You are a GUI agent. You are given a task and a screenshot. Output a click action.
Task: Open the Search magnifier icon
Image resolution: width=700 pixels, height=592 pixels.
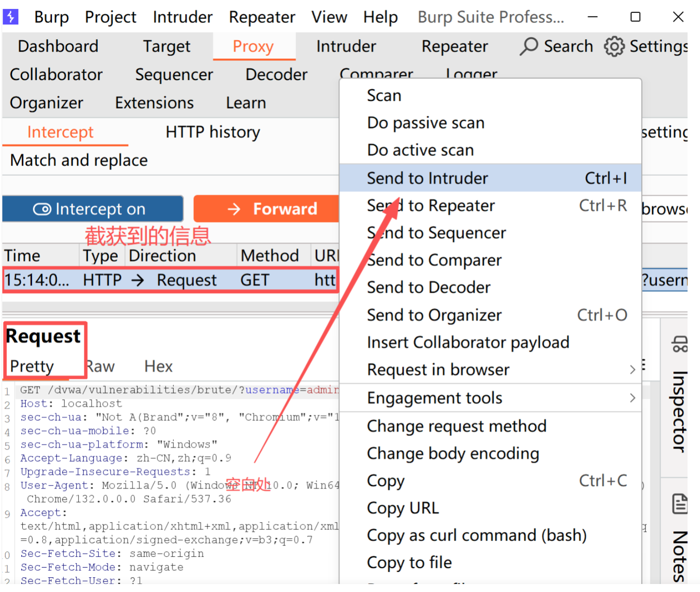click(x=528, y=46)
